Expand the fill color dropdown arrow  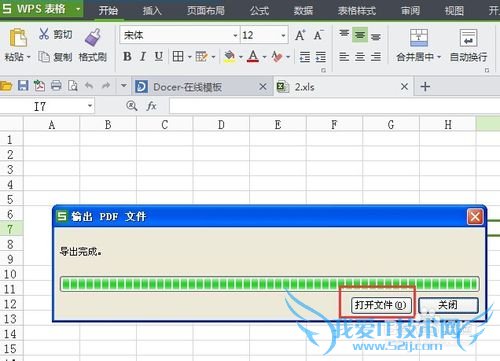[240, 57]
